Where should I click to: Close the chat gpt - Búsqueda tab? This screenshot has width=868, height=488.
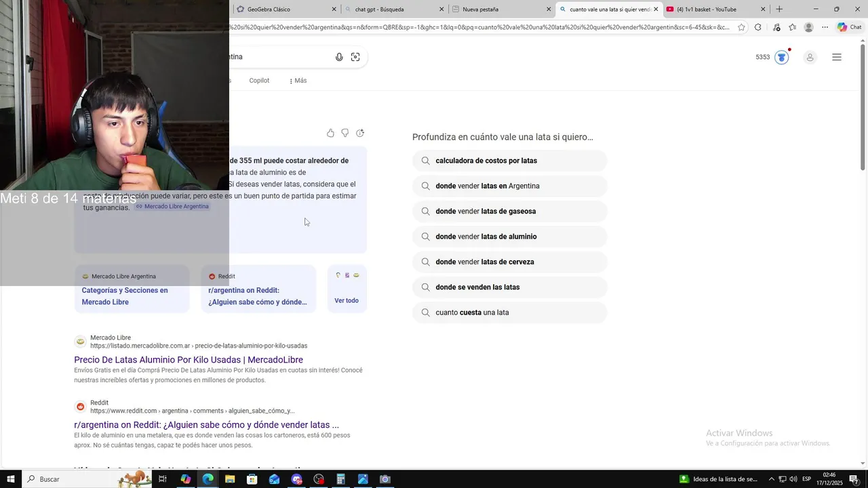pyautogui.click(x=441, y=9)
